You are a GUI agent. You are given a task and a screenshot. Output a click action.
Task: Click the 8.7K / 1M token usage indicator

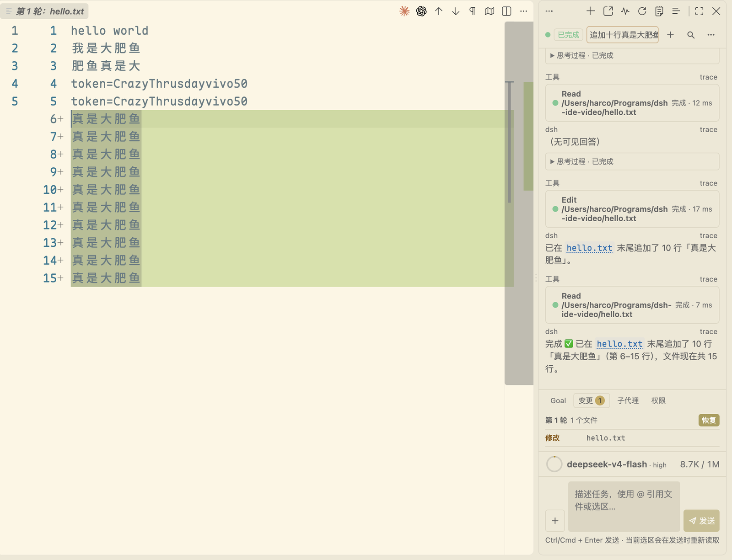click(x=700, y=464)
